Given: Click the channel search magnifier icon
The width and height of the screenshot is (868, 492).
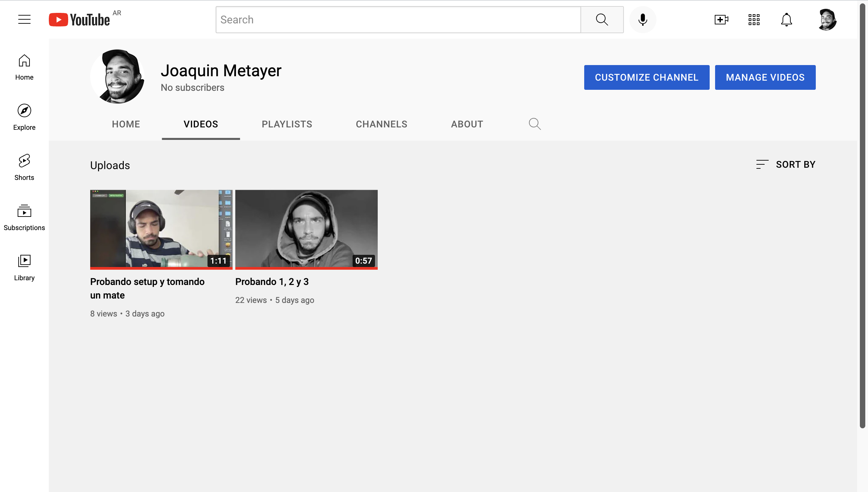Looking at the screenshot, I should coord(535,124).
